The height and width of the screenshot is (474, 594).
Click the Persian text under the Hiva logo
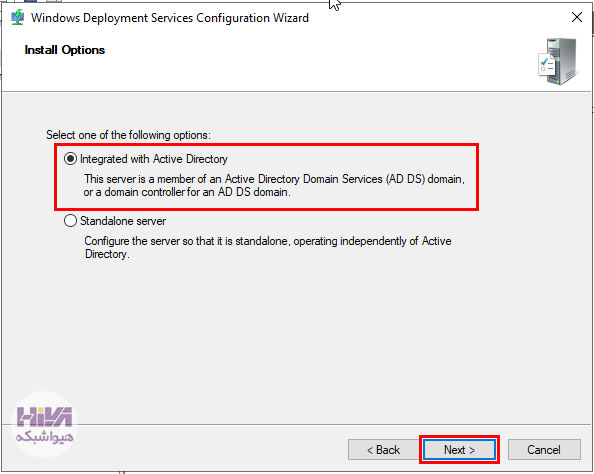coord(44,436)
